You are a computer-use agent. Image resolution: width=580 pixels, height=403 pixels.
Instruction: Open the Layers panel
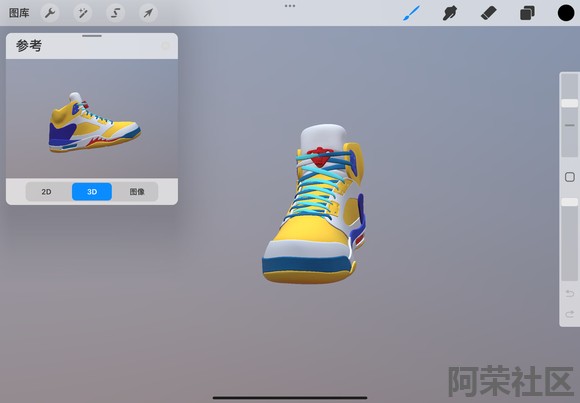[527, 14]
